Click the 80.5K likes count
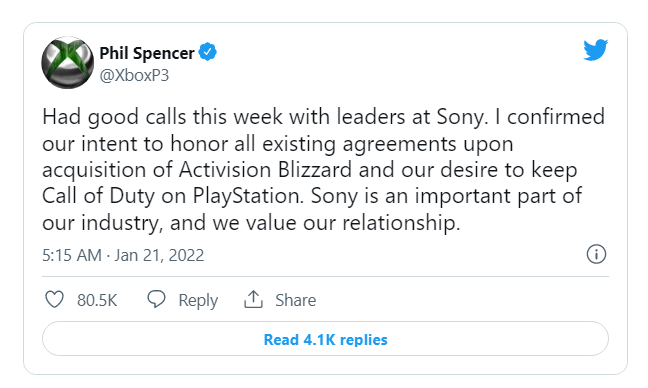The image size is (648, 388). [x=97, y=300]
